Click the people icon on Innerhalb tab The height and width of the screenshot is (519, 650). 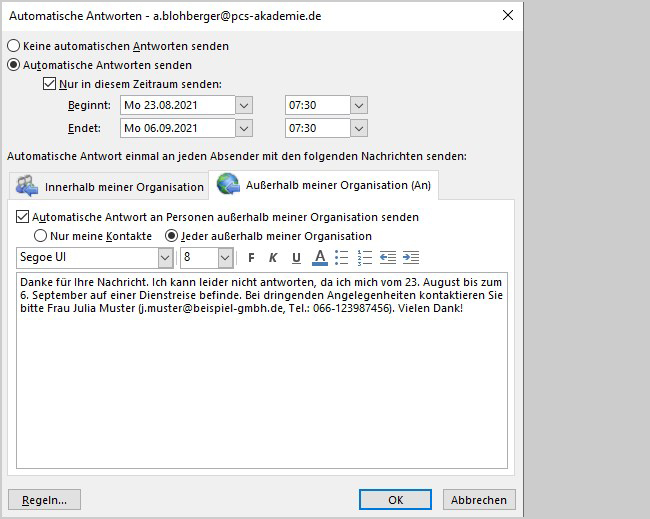point(27,186)
